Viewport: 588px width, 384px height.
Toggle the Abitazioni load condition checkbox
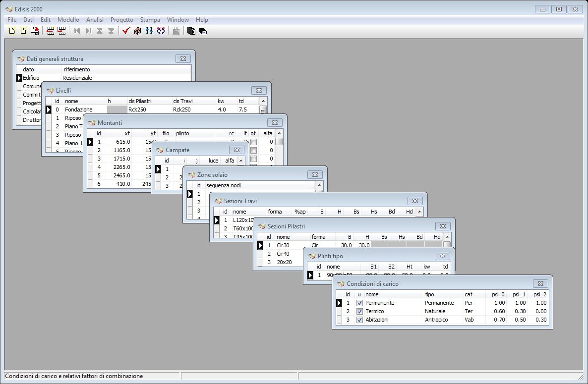click(x=359, y=320)
